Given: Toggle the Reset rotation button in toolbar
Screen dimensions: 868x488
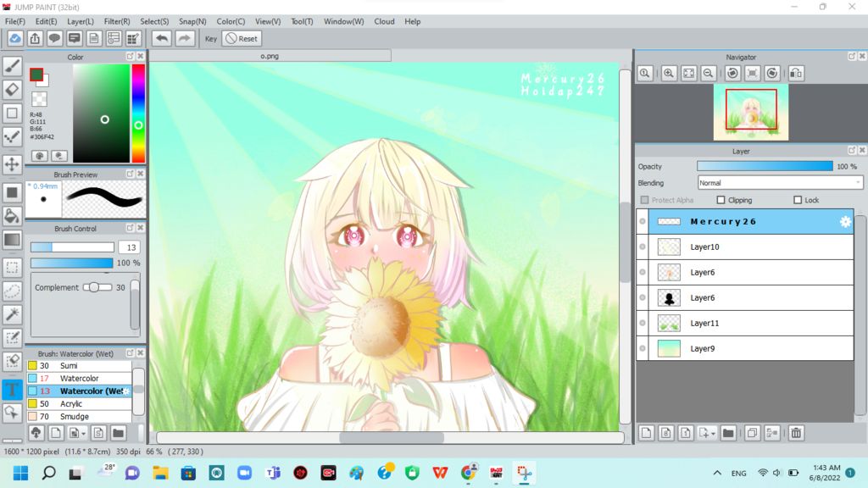Looking at the screenshot, I should pyautogui.click(x=242, y=38).
